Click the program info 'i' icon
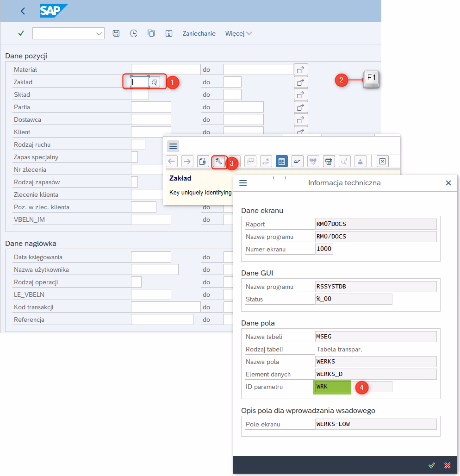460x476 pixels. click(x=169, y=33)
